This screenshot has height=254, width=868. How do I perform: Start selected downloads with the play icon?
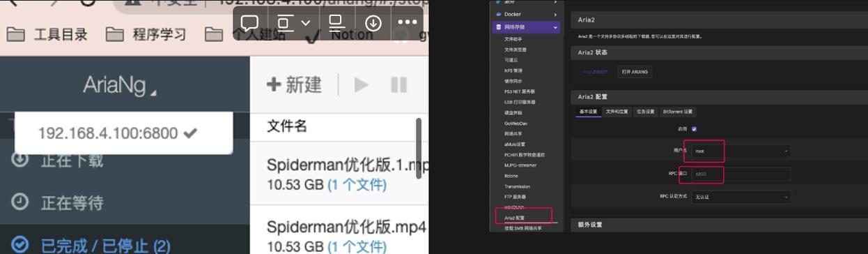(x=361, y=85)
